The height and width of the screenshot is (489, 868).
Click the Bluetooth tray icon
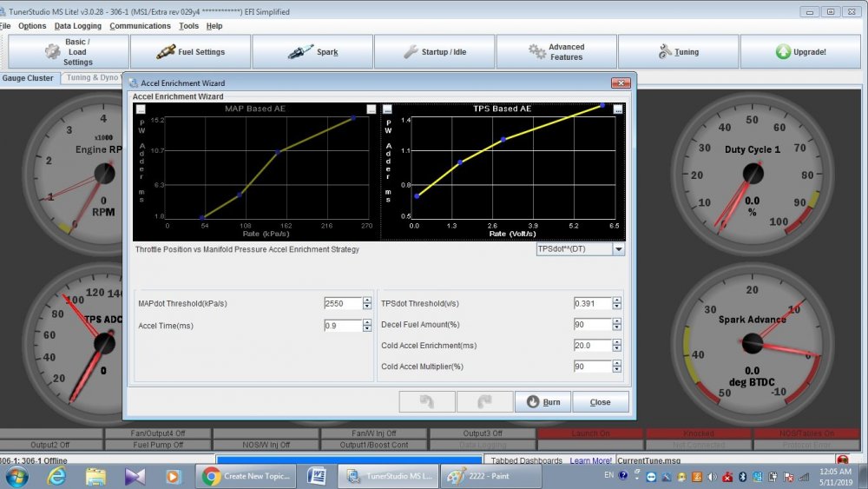point(743,476)
